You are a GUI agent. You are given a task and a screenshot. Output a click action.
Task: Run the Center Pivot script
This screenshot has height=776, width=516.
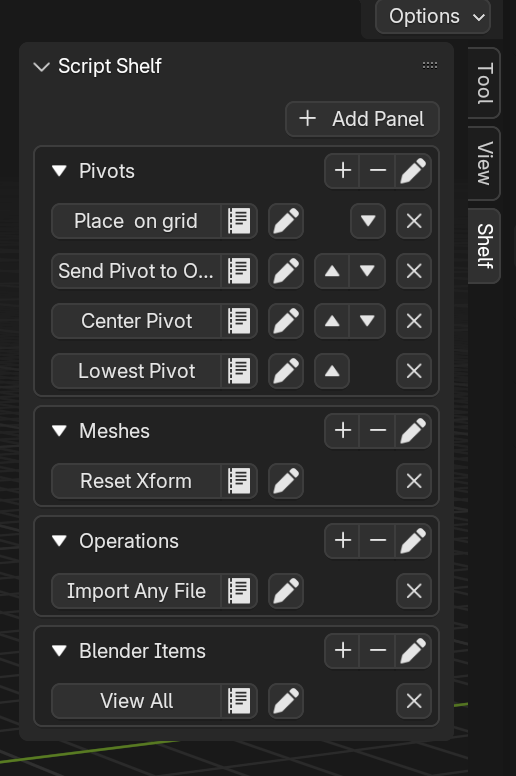click(x=136, y=321)
